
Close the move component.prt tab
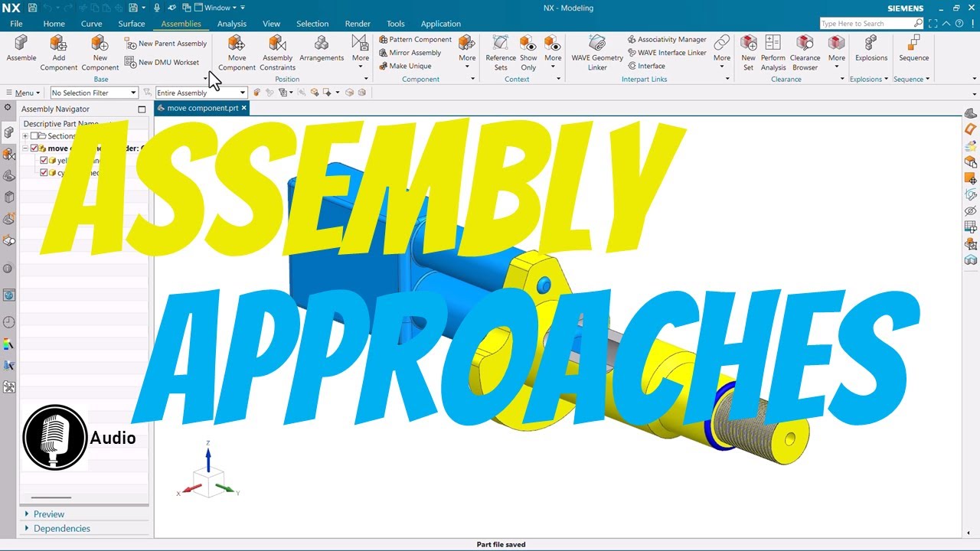coord(244,108)
